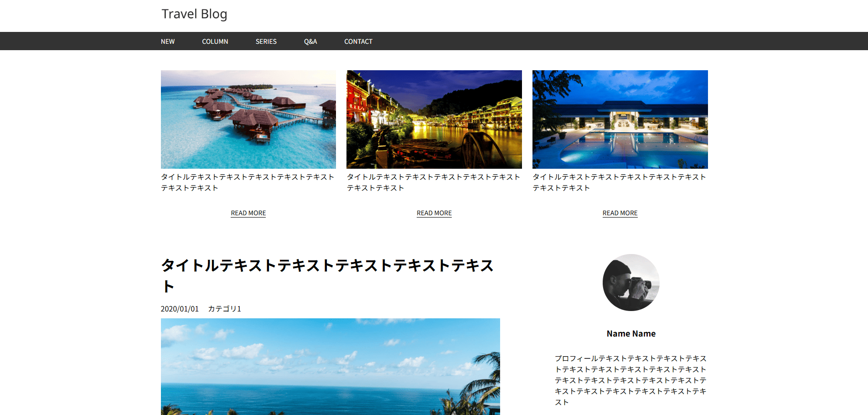Click READ MORE under the bungalows post
868x415 pixels.
click(x=248, y=213)
